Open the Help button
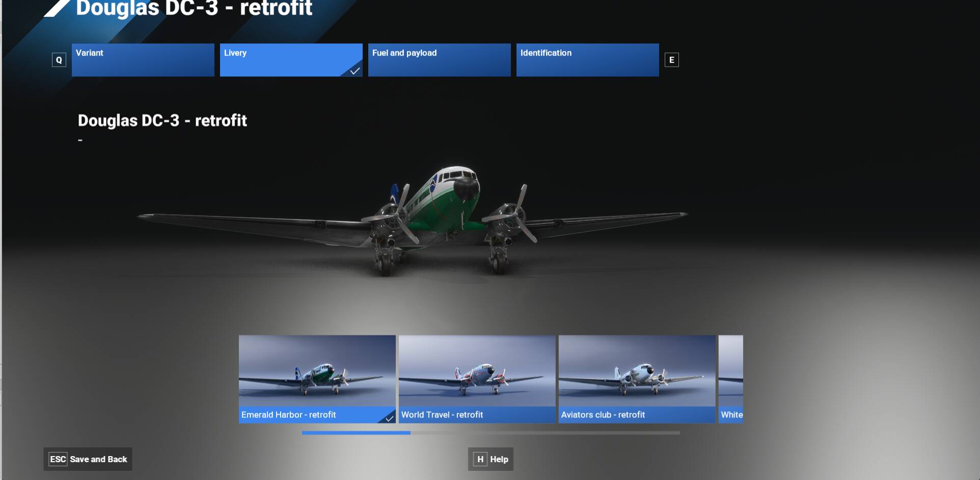The image size is (980, 480). click(x=491, y=459)
